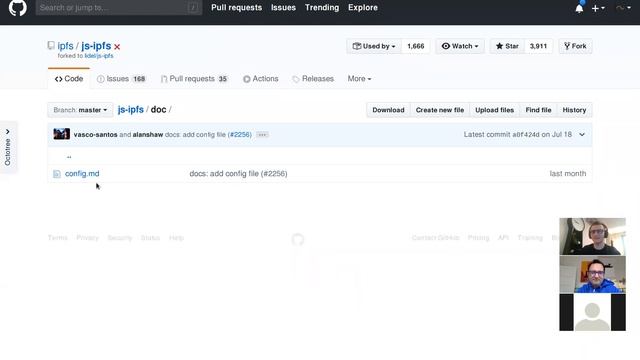Go to Trending in top navigation
This screenshot has height=360, width=640.
click(322, 7)
